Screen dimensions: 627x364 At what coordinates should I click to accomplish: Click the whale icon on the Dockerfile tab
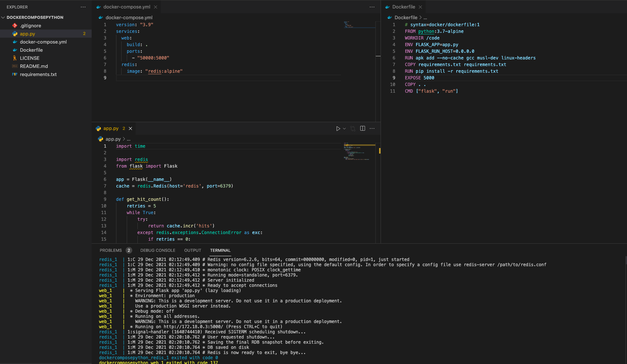[388, 7]
